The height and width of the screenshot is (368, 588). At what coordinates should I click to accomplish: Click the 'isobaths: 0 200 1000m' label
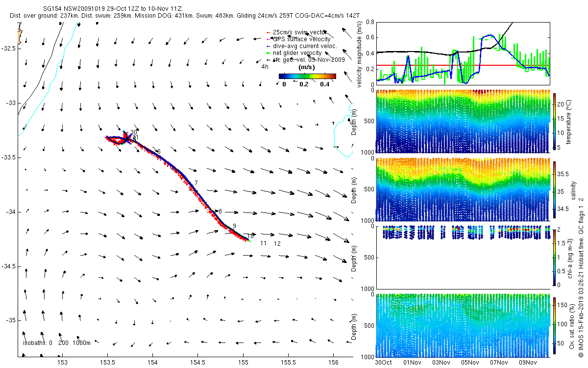[57, 343]
